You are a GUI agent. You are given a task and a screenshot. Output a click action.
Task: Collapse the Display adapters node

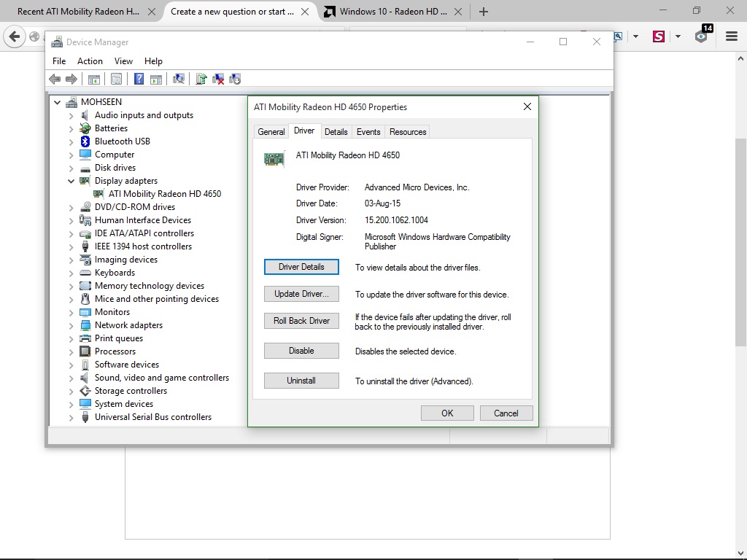[x=71, y=181]
